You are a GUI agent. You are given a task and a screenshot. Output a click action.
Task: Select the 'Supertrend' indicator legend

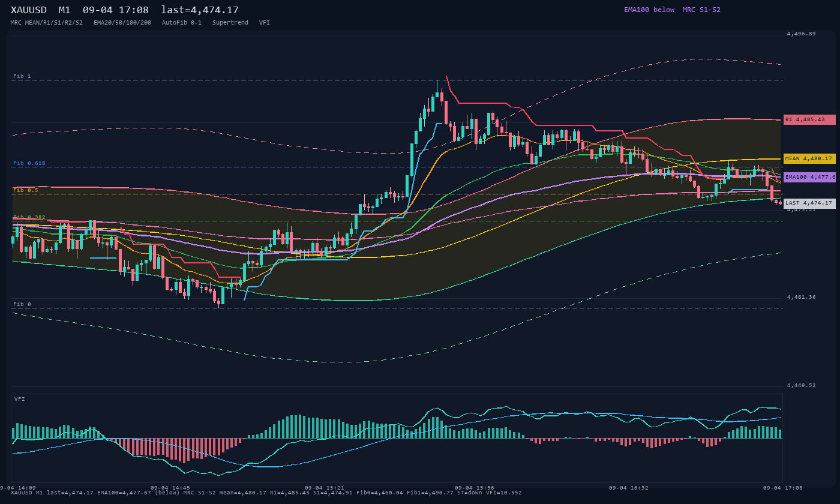230,22
